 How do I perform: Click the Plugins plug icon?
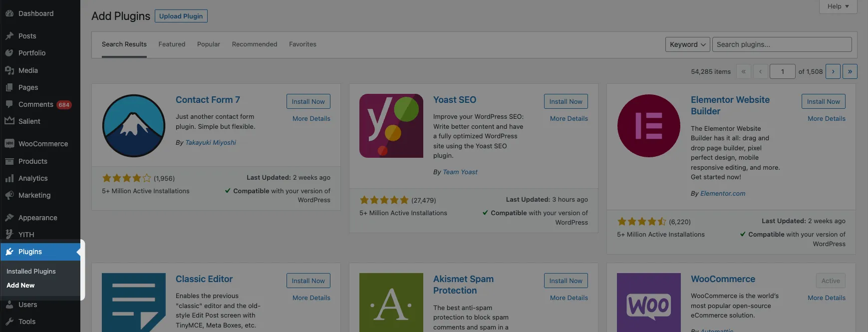(9, 252)
